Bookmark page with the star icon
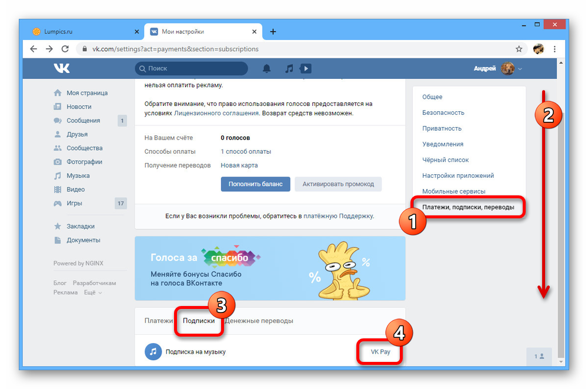 click(519, 49)
